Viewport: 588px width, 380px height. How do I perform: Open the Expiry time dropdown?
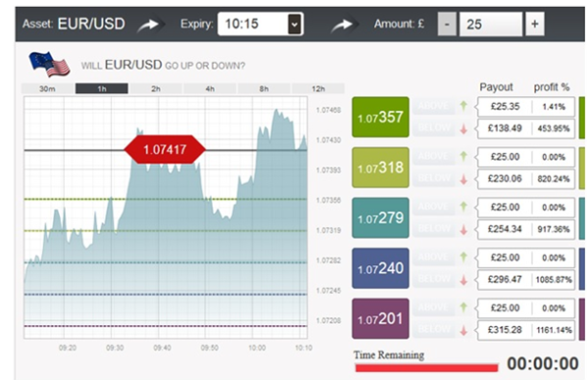294,24
